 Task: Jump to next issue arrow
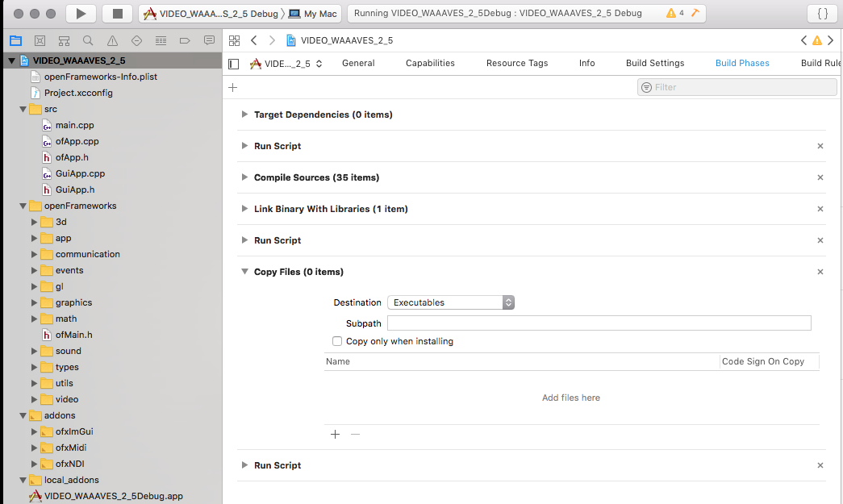click(831, 40)
